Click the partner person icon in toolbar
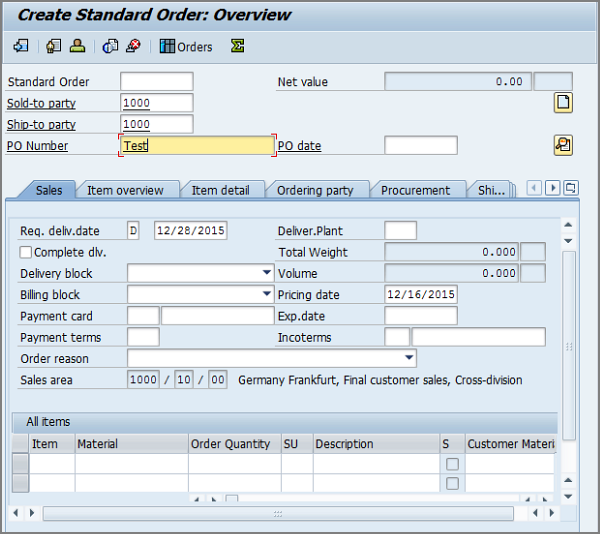This screenshot has height=534, width=600. 77,46
